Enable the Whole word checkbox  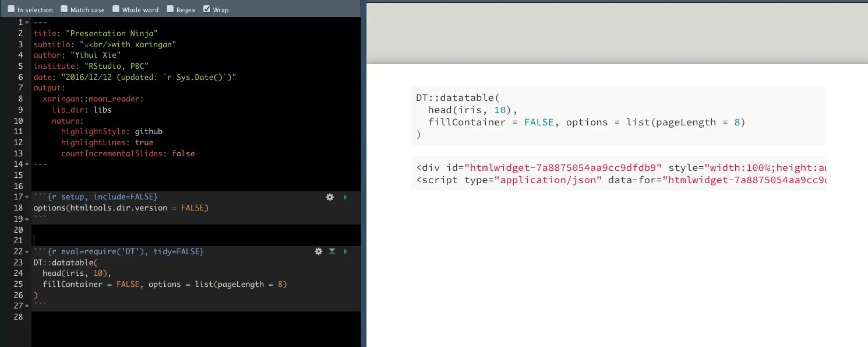tap(116, 9)
